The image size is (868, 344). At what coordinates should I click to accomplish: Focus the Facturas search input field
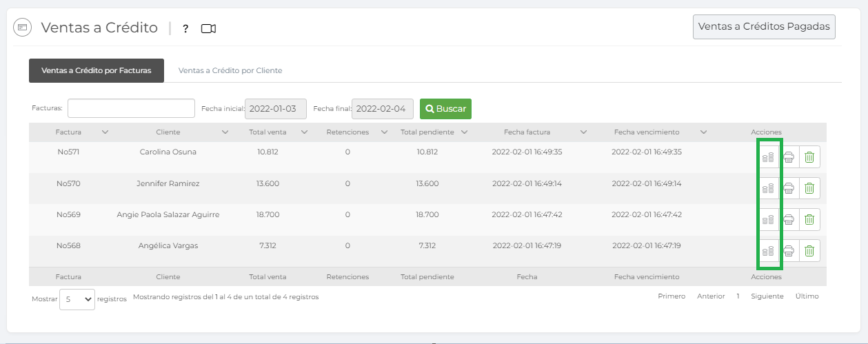[131, 108]
